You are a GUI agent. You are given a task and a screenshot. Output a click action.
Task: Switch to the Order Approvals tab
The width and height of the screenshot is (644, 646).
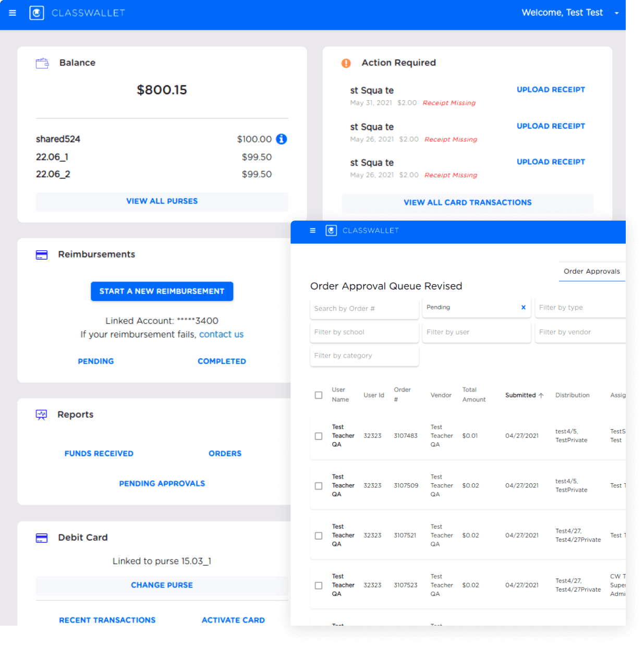(x=591, y=271)
